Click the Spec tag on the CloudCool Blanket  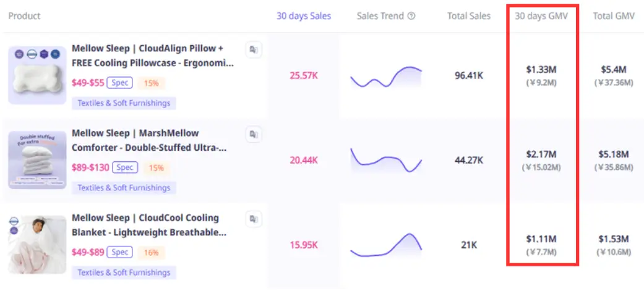point(120,252)
